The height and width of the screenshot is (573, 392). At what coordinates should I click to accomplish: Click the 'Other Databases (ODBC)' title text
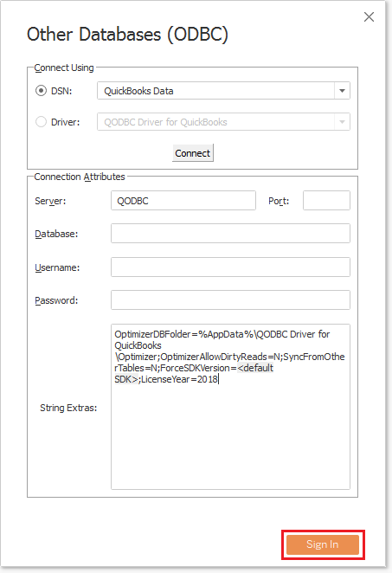tap(127, 35)
